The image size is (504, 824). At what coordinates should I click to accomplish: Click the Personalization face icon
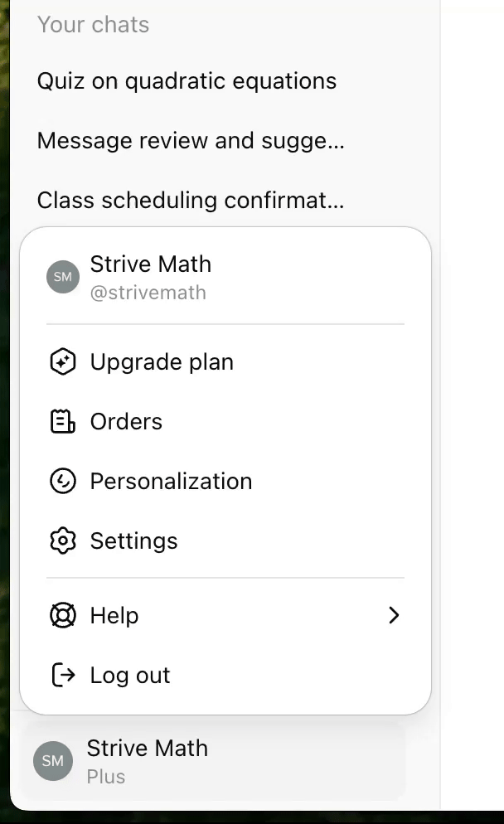pyautogui.click(x=62, y=481)
